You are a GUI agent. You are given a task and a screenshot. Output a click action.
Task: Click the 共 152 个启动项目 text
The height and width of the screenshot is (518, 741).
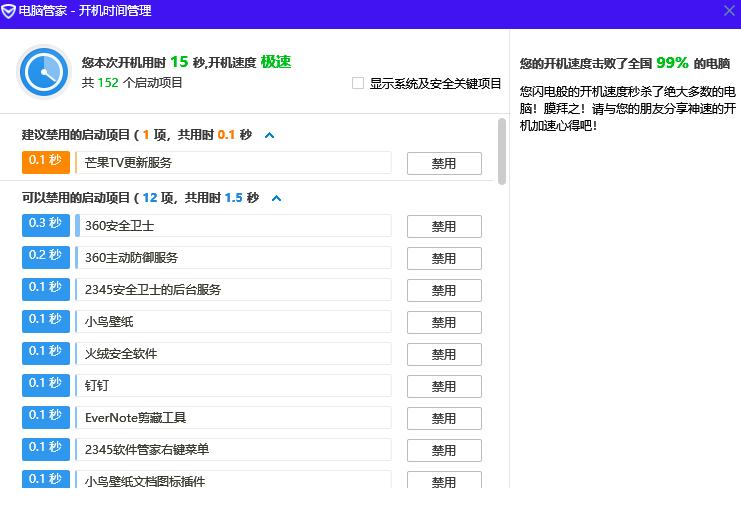tap(132, 83)
